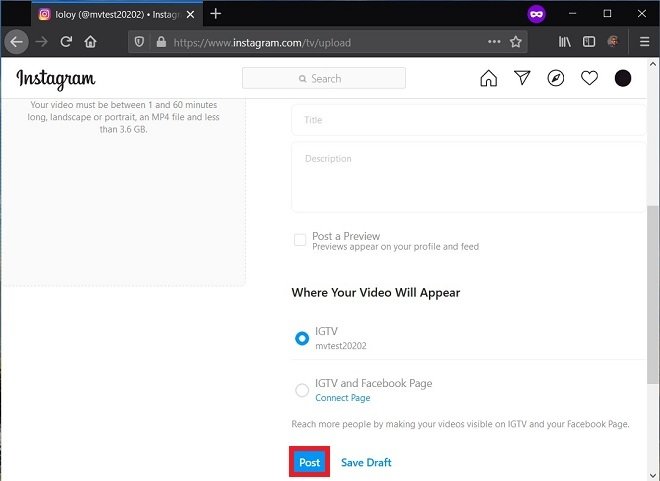The width and height of the screenshot is (660, 481).
Task: View site security via padlock icon
Action: click(161, 42)
